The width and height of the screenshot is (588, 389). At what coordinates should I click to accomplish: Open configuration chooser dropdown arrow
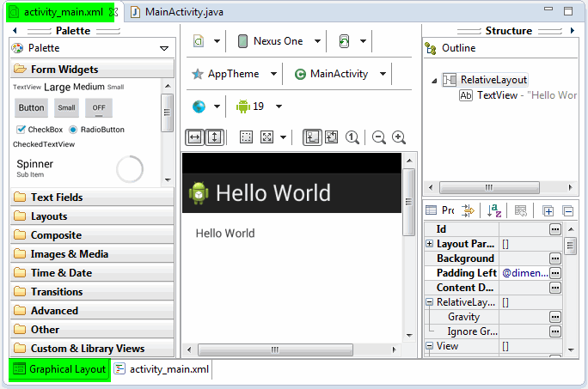click(217, 41)
